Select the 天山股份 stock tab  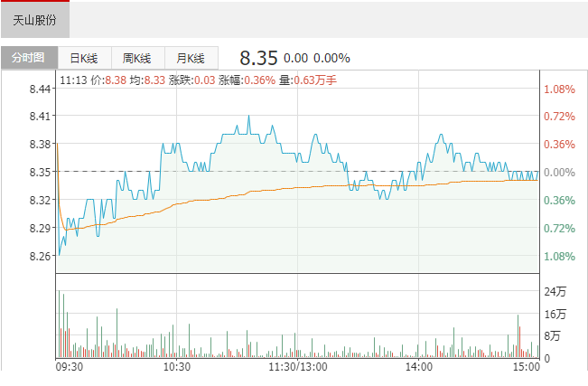(x=35, y=20)
